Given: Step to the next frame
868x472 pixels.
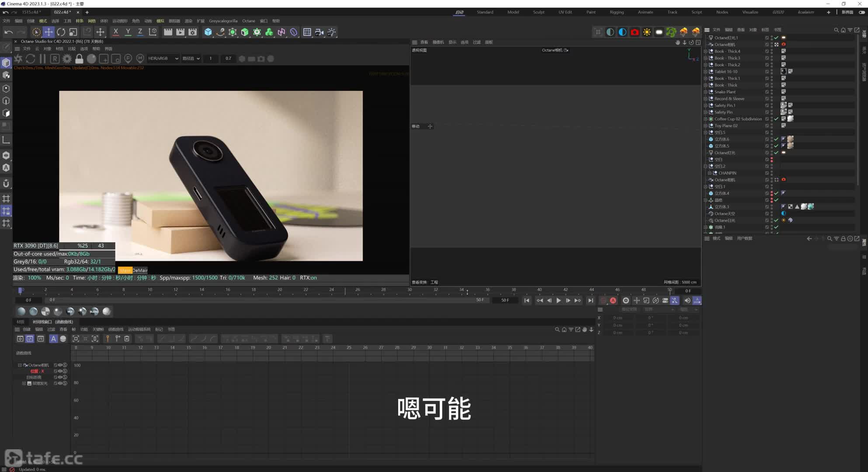Looking at the screenshot, I should point(568,301).
